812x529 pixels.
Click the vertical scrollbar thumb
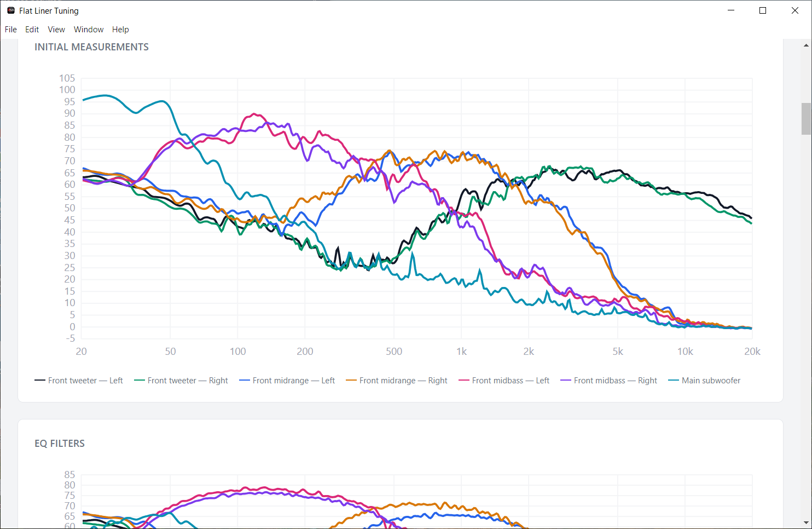point(806,118)
